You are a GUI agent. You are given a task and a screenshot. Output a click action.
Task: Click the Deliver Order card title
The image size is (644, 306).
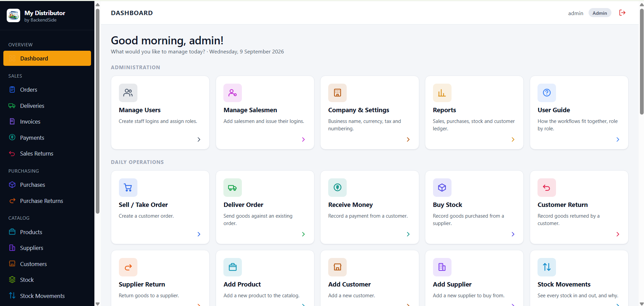tap(243, 205)
